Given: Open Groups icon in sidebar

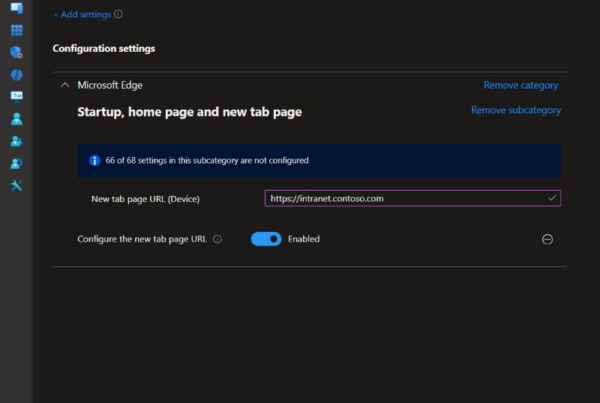Looking at the screenshot, I should [x=16, y=141].
